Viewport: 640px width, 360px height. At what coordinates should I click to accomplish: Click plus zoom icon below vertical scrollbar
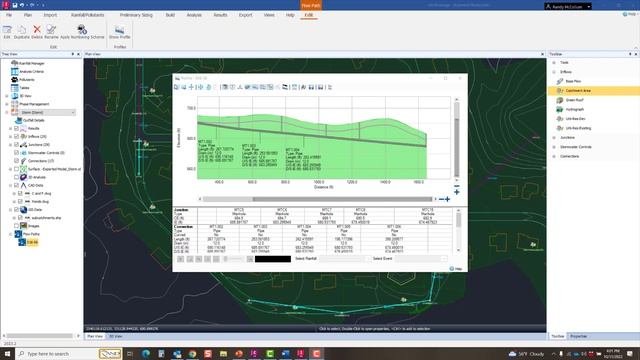457,192
